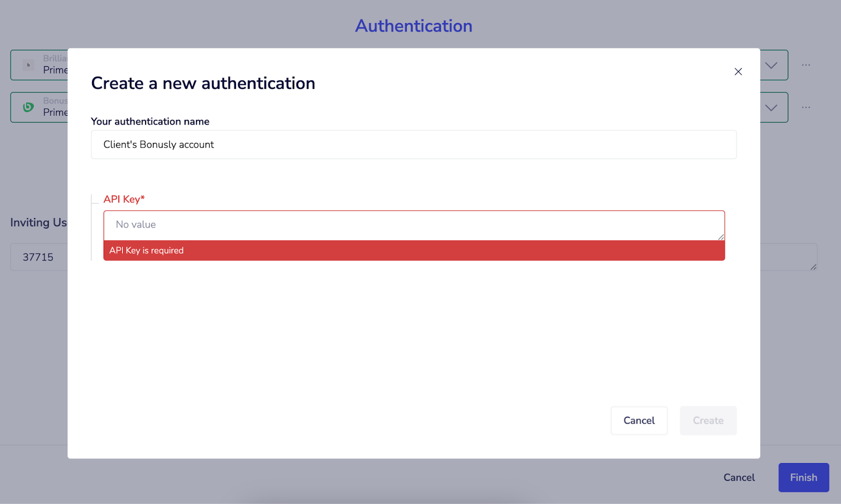Click into the API Key text area
Screen dimensions: 841x504
coord(414,225)
